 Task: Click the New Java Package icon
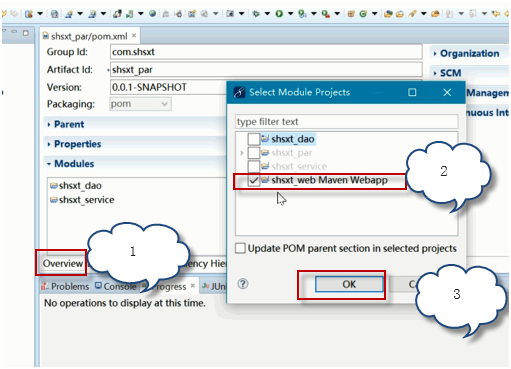pyautogui.click(x=351, y=14)
